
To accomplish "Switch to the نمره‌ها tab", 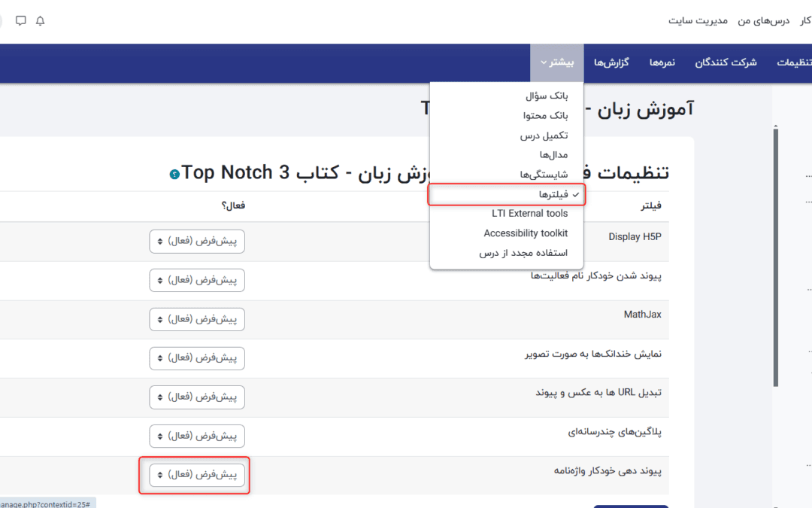I will click(x=662, y=62).
